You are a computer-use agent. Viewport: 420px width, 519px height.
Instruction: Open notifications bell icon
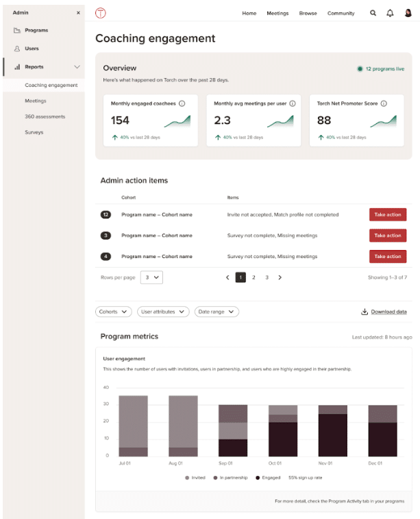tap(391, 13)
